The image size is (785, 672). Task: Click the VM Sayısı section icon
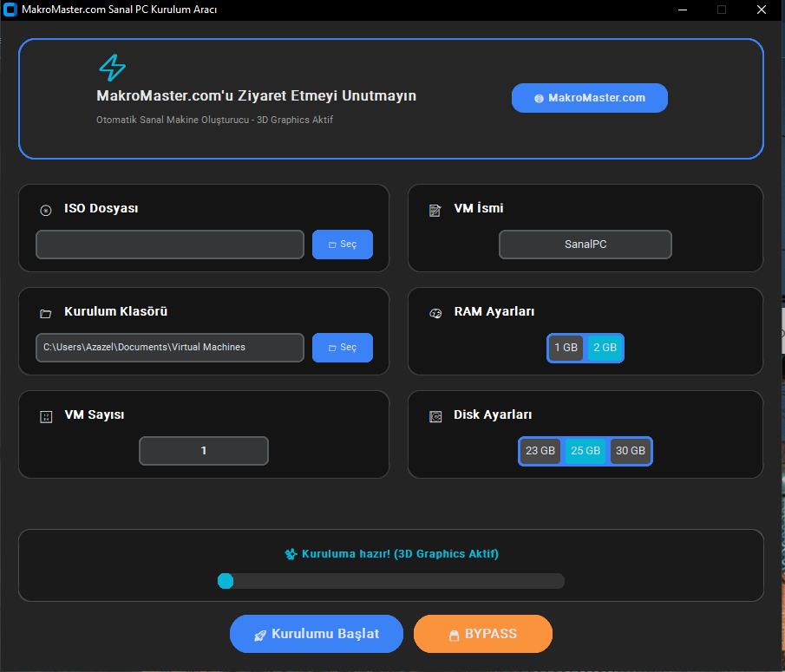(x=46, y=417)
